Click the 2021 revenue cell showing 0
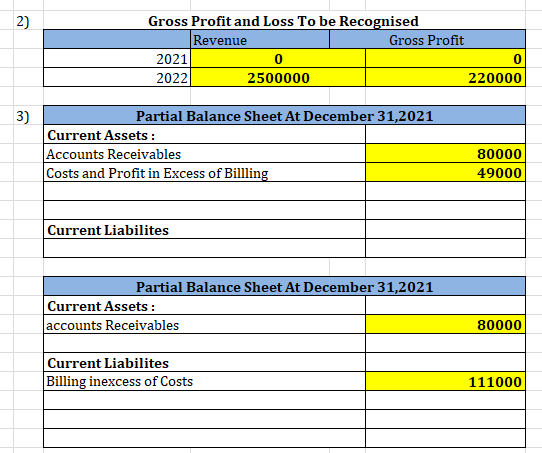Screen dimensions: 542x453 tap(278, 58)
